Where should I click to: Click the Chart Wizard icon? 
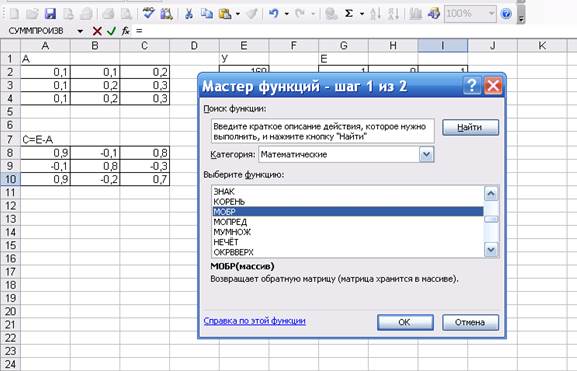(x=416, y=14)
